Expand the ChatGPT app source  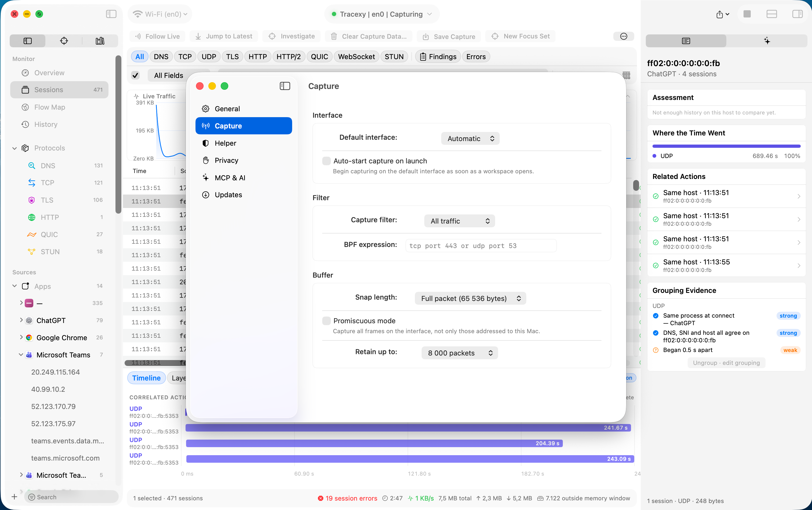[x=21, y=320]
